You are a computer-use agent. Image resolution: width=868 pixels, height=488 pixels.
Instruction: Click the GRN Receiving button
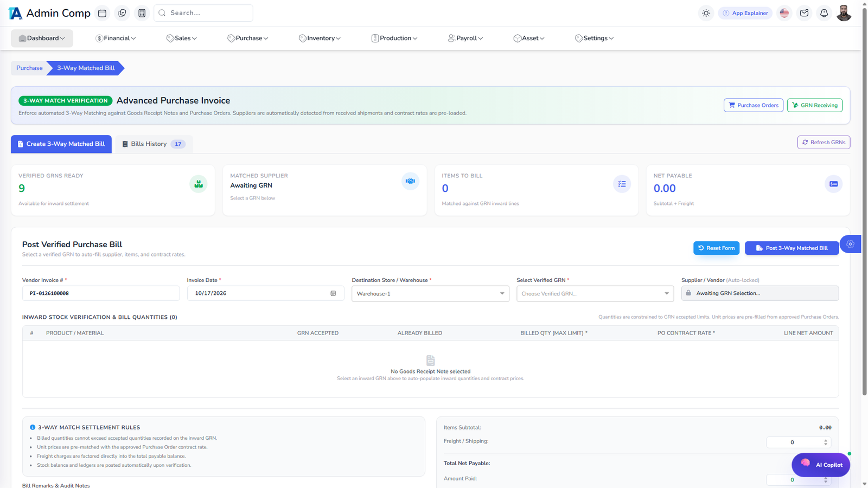[814, 105]
